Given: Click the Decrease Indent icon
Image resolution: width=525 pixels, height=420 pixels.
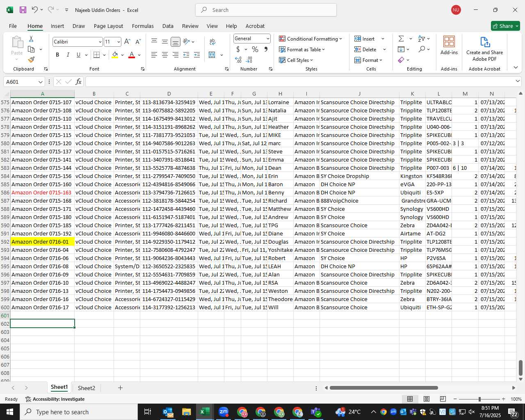Looking at the screenshot, I should 186,55.
